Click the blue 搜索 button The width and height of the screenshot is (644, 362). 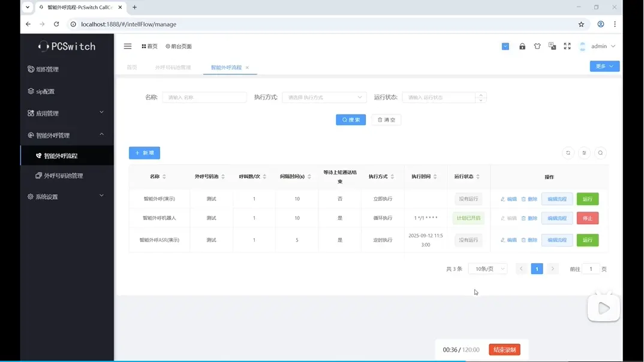351,120
